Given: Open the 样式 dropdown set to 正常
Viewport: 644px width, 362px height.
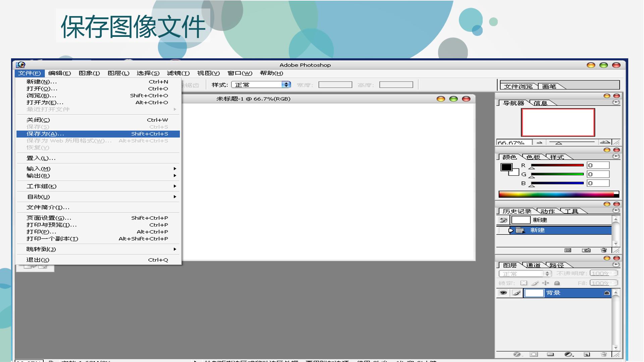Looking at the screenshot, I should point(261,85).
